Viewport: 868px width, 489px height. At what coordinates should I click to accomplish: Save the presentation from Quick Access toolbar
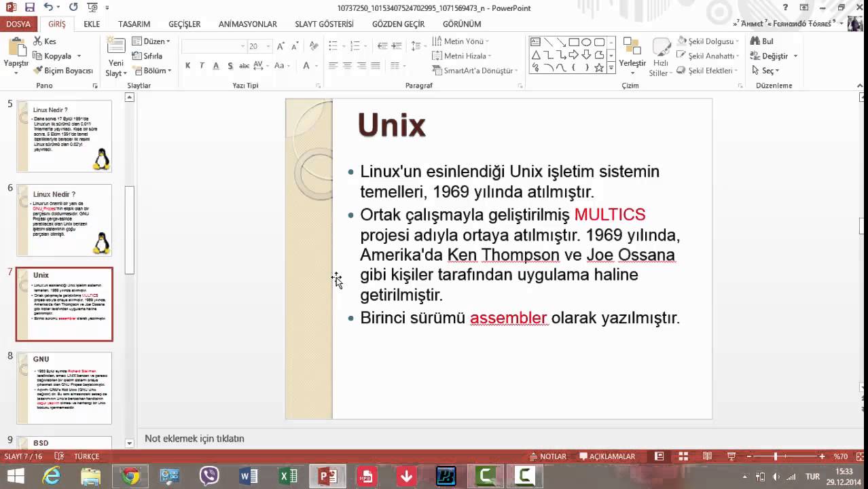click(29, 7)
